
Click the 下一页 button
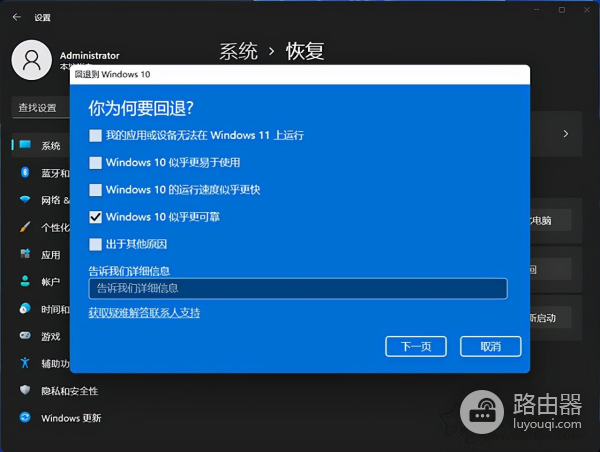pyautogui.click(x=416, y=346)
